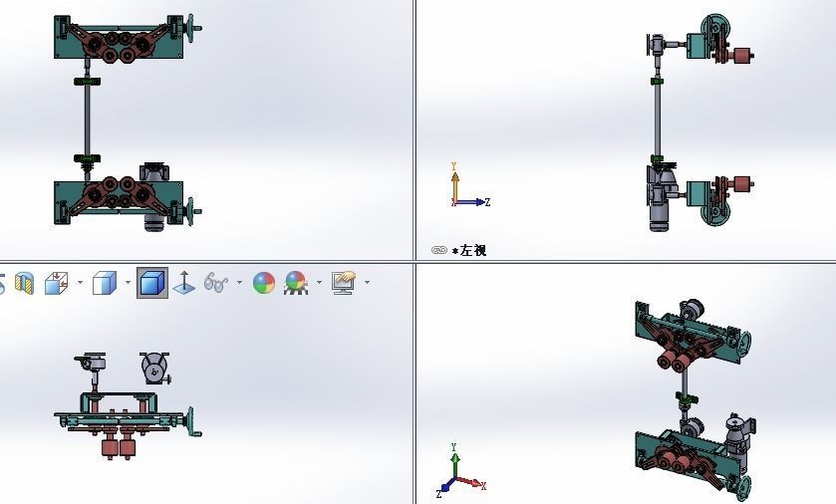836x504 pixels.
Task: Expand the Apply Scene dropdown arrow
Action: tap(320, 282)
